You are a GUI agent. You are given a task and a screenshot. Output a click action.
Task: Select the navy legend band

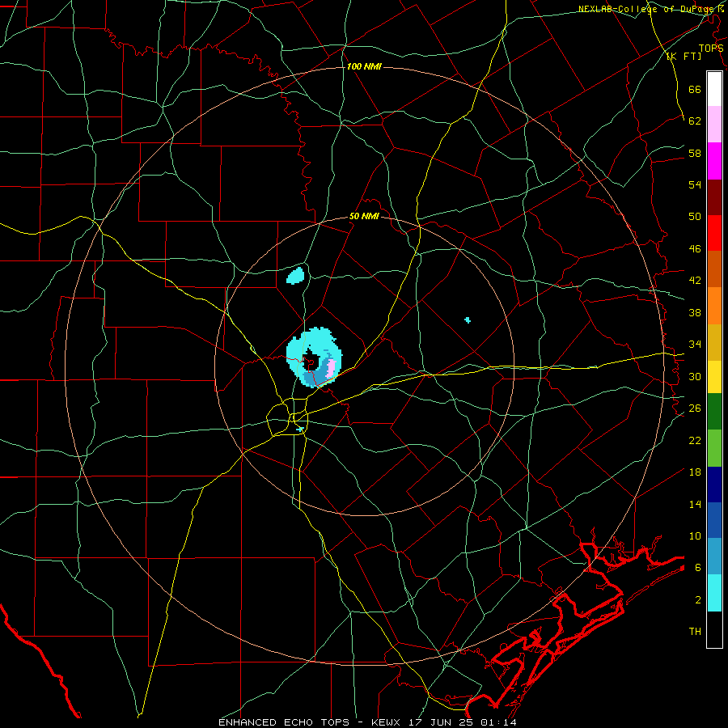point(714,485)
